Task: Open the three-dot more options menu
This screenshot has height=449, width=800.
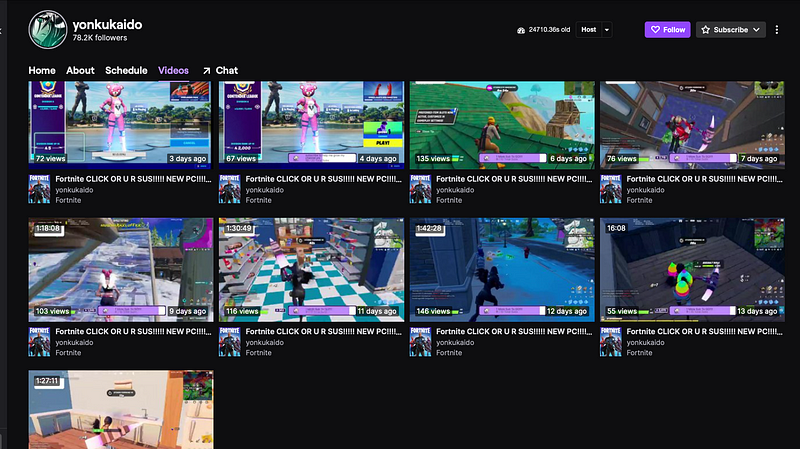Action: (777, 30)
